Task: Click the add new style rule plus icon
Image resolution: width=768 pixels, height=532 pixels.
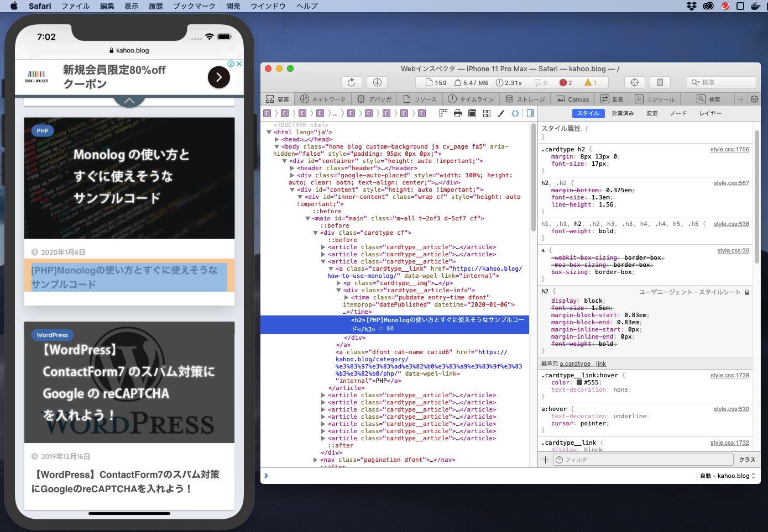Action: 546,460
